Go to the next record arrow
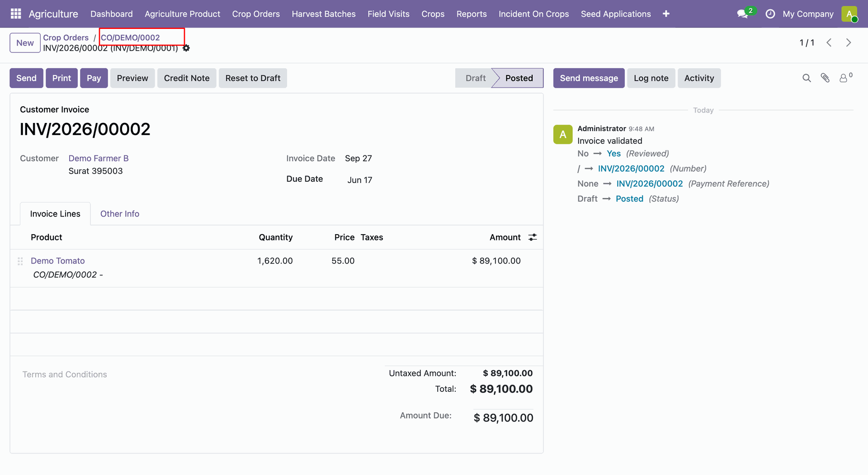Viewport: 868px width, 475px height. (x=849, y=42)
